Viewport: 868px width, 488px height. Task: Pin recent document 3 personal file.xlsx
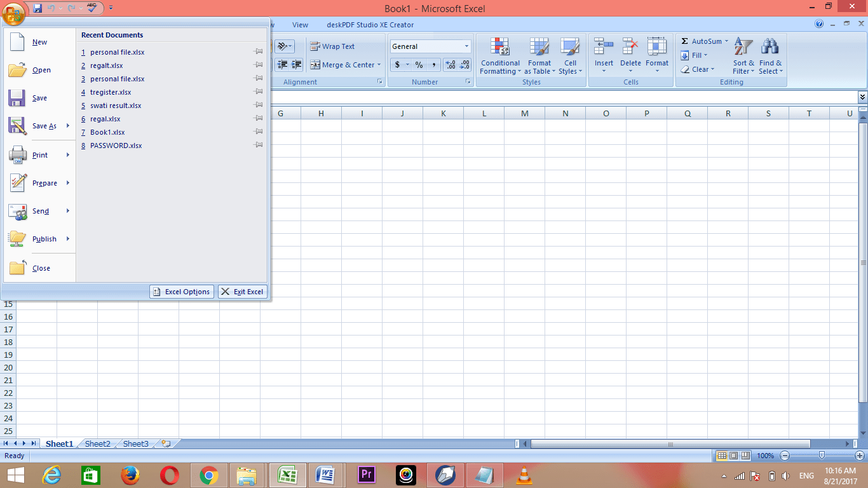point(258,79)
